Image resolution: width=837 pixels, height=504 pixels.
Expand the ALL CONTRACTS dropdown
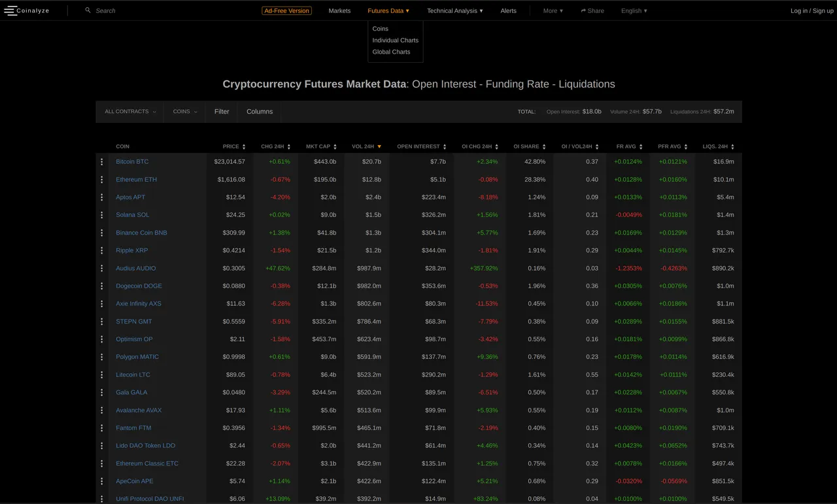tap(130, 112)
